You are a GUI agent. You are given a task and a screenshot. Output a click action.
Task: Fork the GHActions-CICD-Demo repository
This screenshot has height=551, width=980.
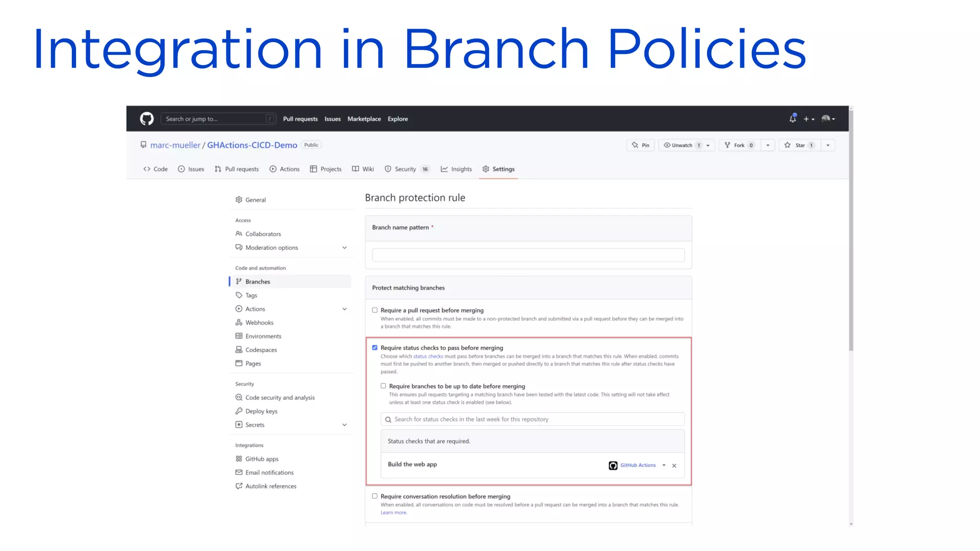(x=738, y=145)
